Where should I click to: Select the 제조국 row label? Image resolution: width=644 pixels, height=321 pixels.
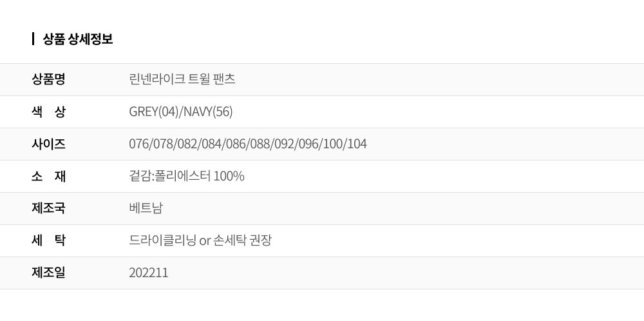[x=48, y=208]
